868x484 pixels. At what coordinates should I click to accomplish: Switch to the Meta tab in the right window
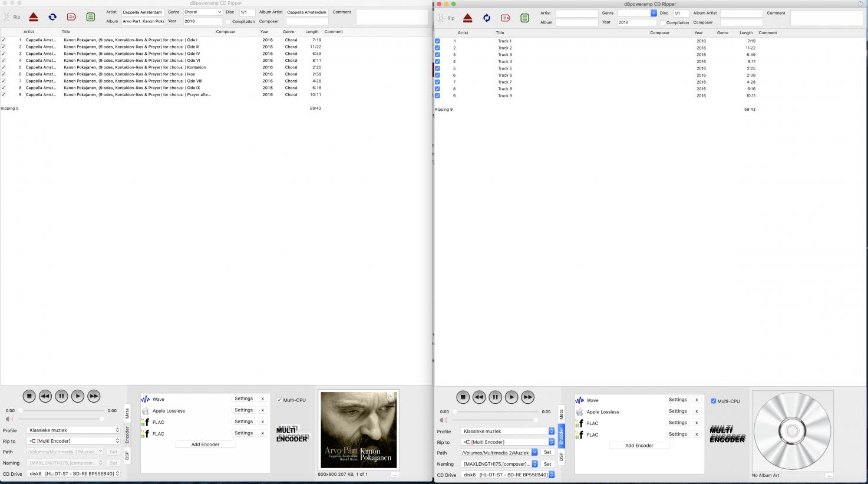[561, 414]
